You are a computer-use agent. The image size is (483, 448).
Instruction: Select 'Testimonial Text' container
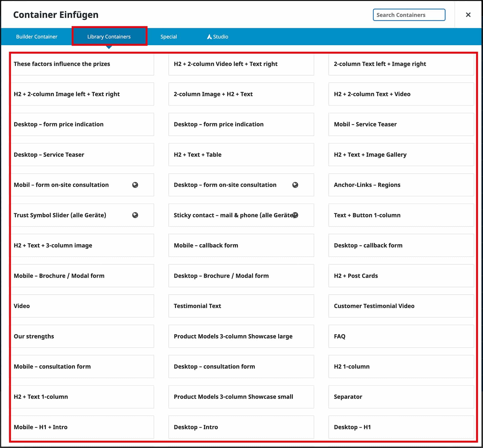(241, 306)
